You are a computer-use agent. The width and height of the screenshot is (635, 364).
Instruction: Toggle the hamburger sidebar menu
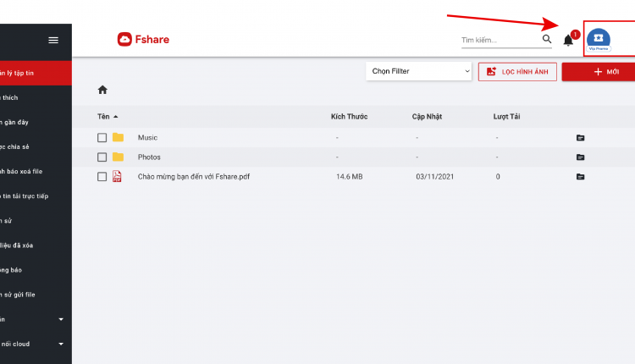point(53,40)
